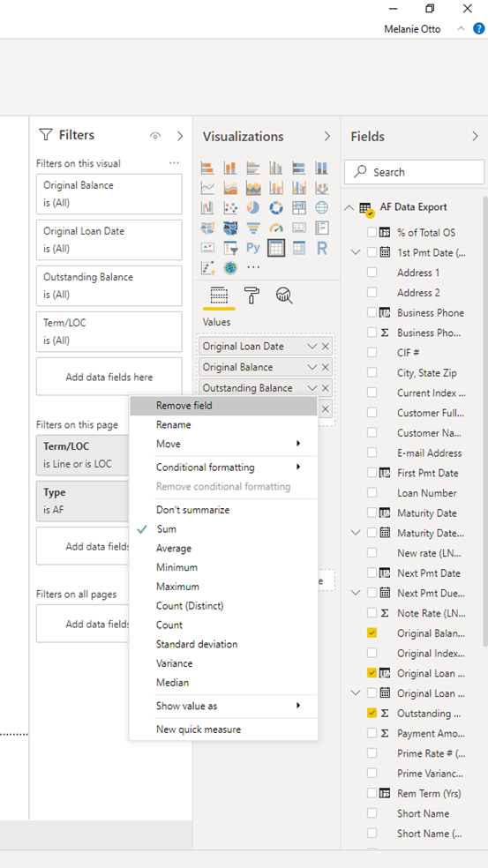The width and height of the screenshot is (488, 868).
Task: Select the Key influencers visual
Action: pos(207,268)
